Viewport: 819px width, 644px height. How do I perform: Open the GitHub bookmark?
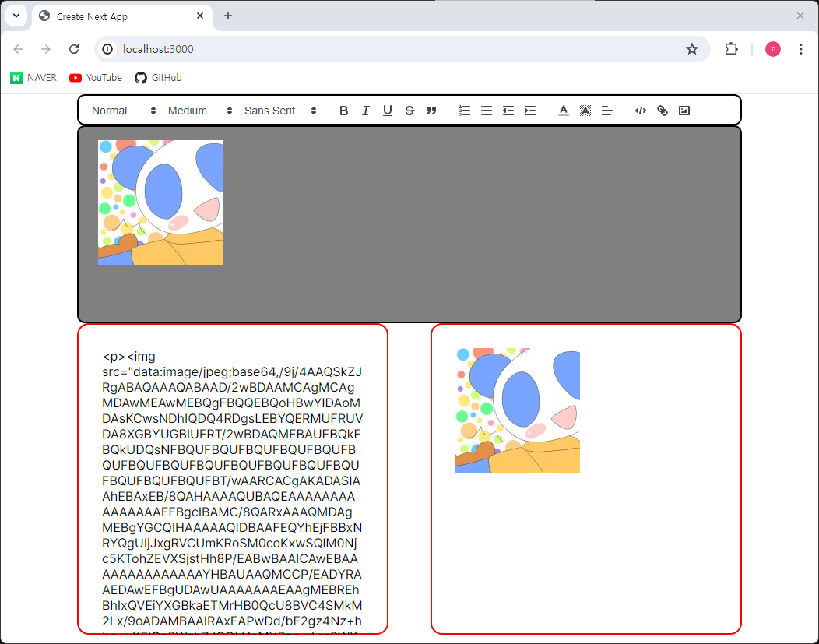[158, 78]
